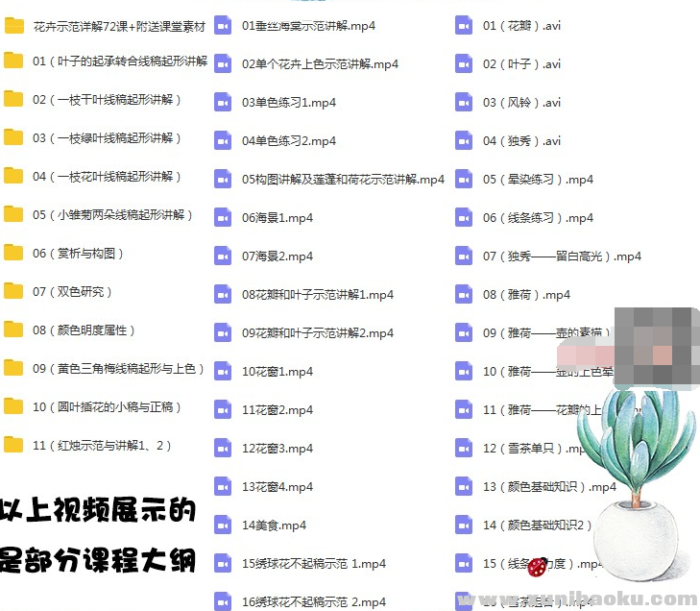Click video icon beside 04（独秀）.avi
The width and height of the screenshot is (700, 611).
(464, 141)
